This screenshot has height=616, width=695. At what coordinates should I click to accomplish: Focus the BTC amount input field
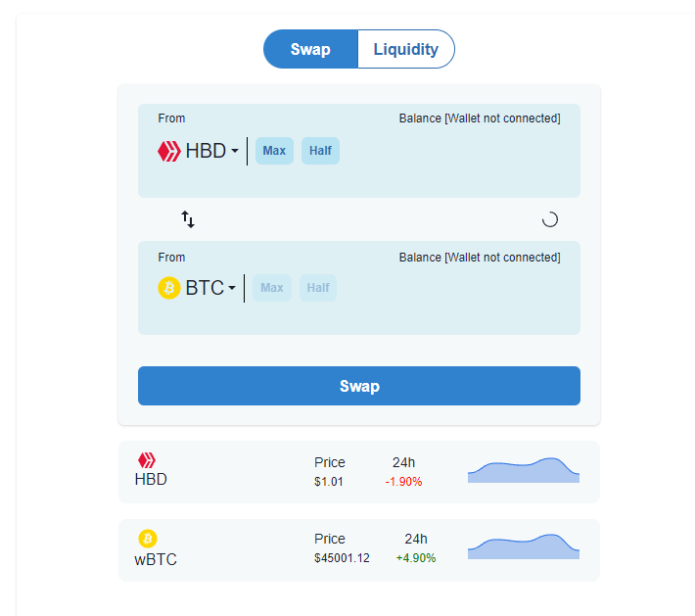tap(454, 288)
